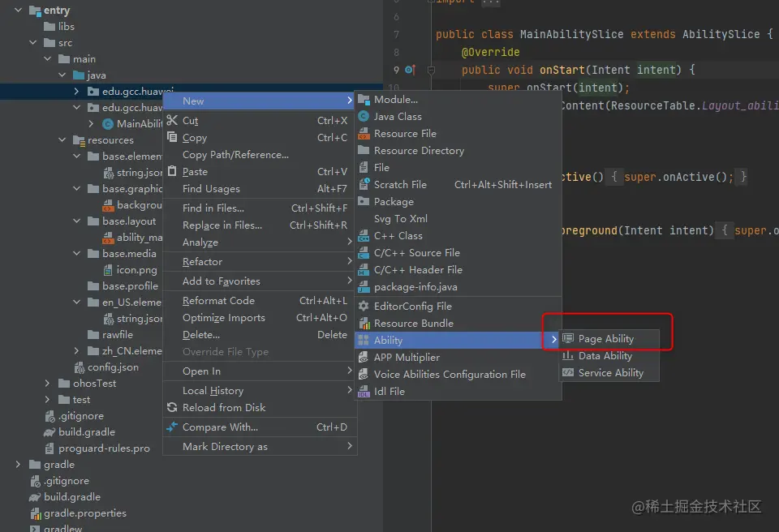Select Optimize Imports
The height and width of the screenshot is (532, 779).
tap(260, 317)
